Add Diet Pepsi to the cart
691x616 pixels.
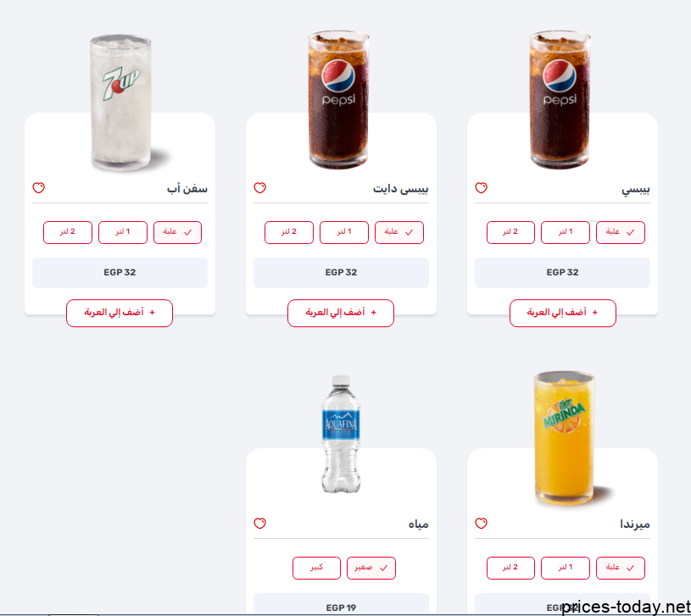pyautogui.click(x=341, y=313)
